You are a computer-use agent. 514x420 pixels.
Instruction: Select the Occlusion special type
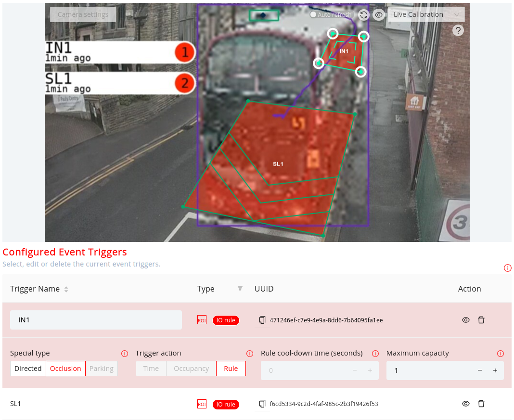tap(65, 369)
